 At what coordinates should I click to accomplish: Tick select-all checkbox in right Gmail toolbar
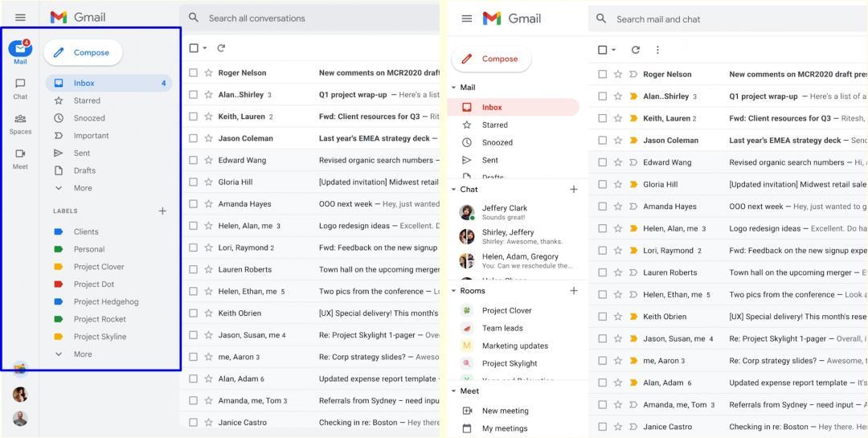[x=602, y=50]
